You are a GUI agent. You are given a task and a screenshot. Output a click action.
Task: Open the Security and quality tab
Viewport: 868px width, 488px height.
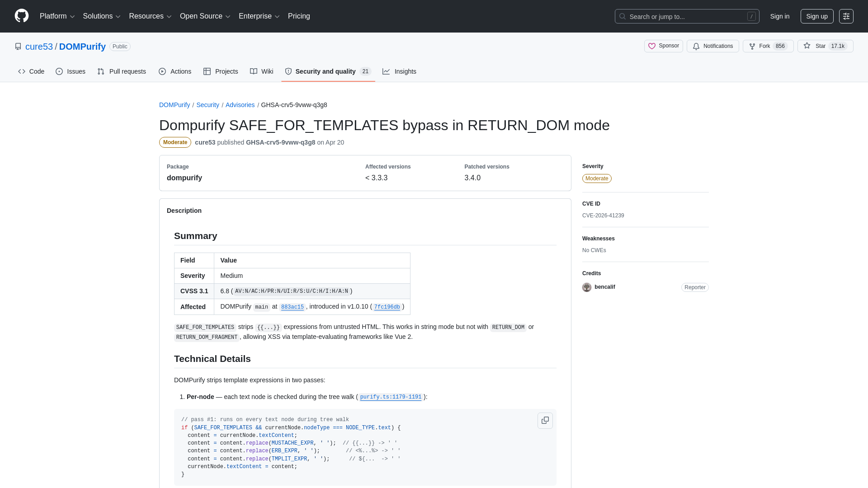pos(328,71)
